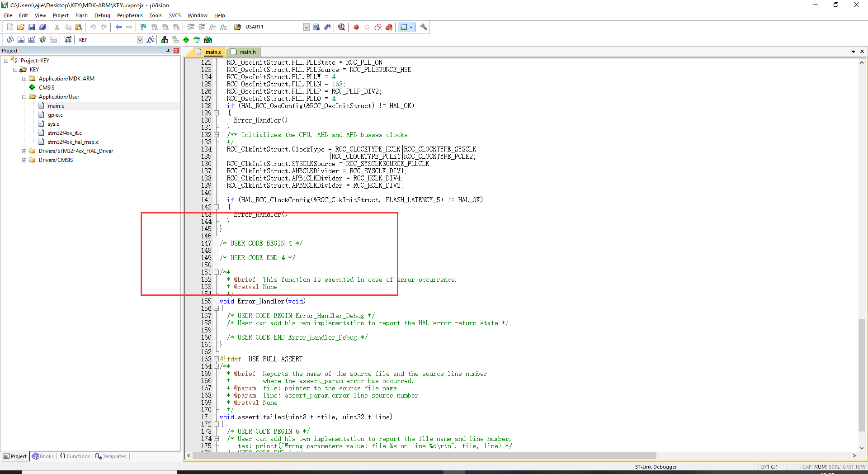Image resolution: width=868 pixels, height=474 pixels.
Task: Comment selection toolbar icon
Action: pos(212,27)
